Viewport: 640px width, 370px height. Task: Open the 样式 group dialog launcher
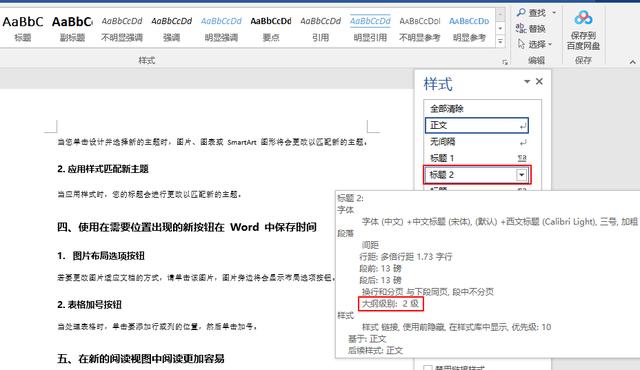(505, 62)
